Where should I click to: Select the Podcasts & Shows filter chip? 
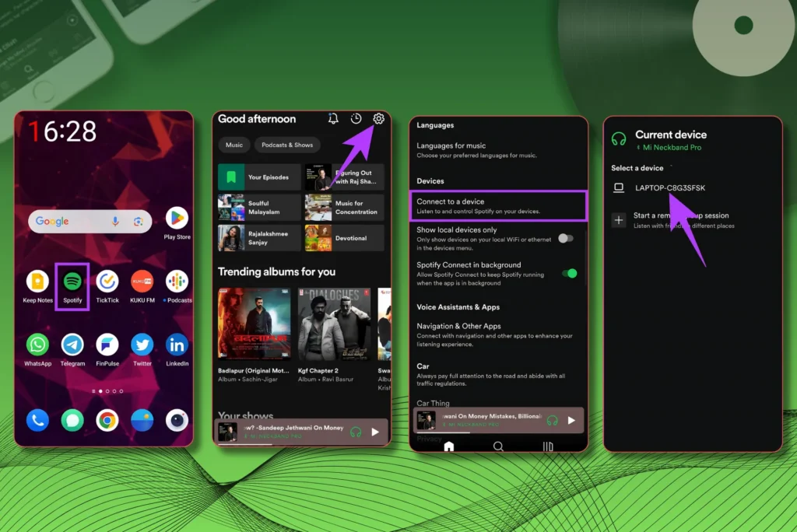(287, 145)
